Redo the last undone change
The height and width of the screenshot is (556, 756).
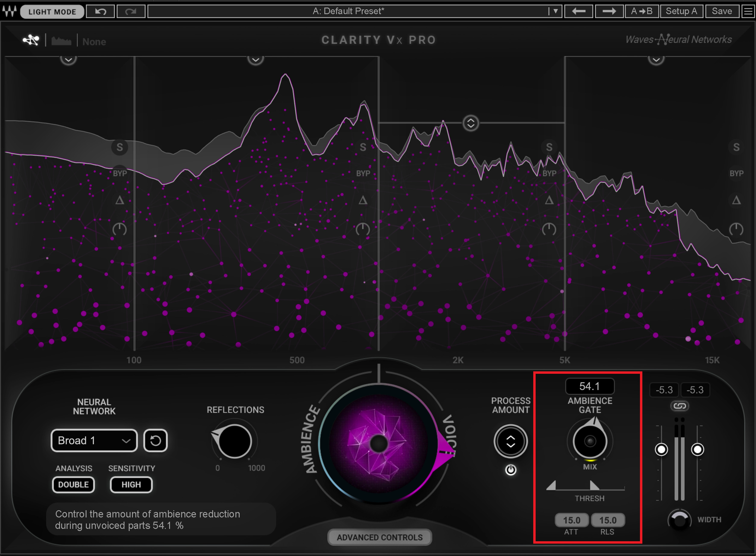pyautogui.click(x=131, y=11)
